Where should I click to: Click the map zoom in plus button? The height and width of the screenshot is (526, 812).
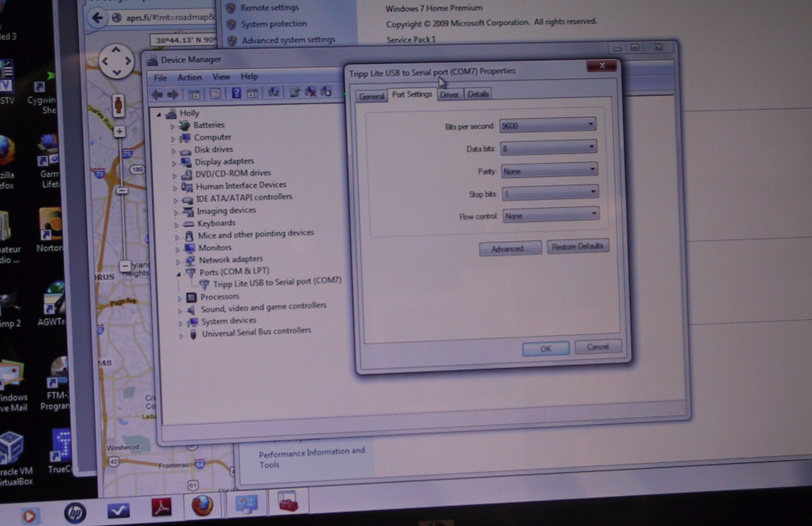click(120, 131)
